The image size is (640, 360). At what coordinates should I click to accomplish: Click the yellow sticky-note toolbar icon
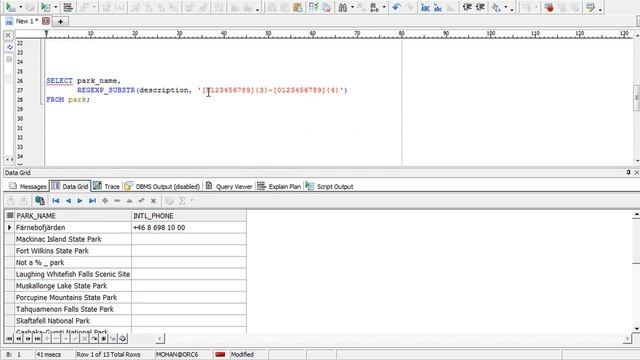[x=590, y=7]
